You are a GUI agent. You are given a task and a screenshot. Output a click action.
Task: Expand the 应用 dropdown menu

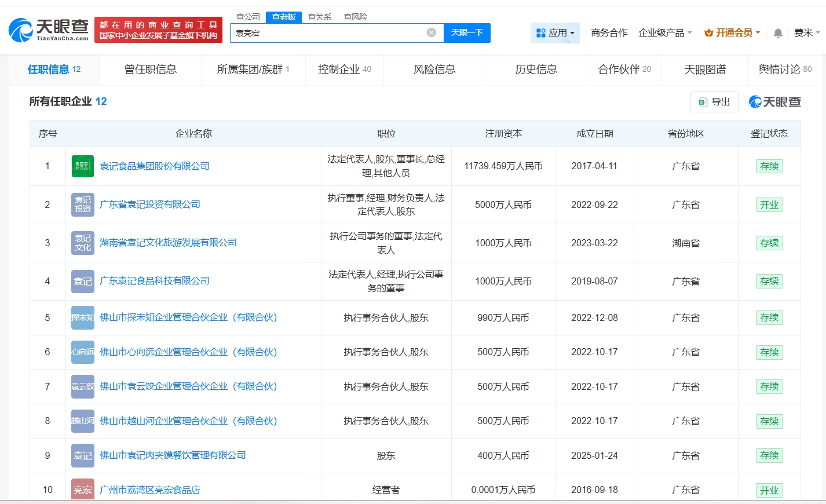click(x=555, y=33)
